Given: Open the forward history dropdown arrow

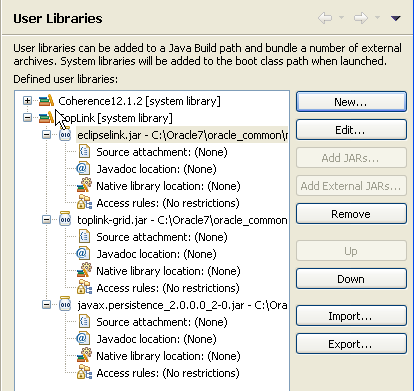Looking at the screenshot, I should click(x=377, y=17).
